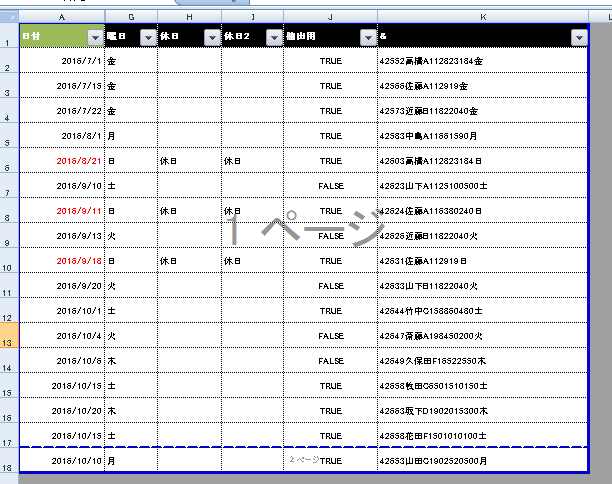Click date cell 2016/10/10
This screenshot has height=484, width=612.
click(62, 460)
